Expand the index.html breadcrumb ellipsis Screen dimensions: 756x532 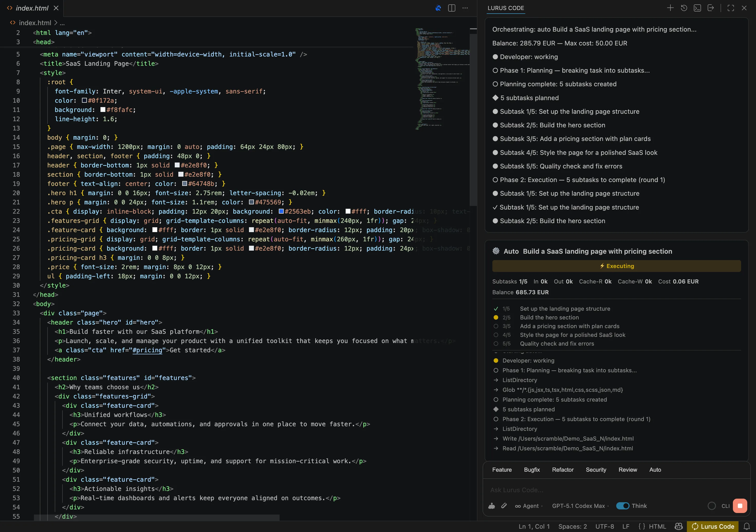click(x=62, y=23)
